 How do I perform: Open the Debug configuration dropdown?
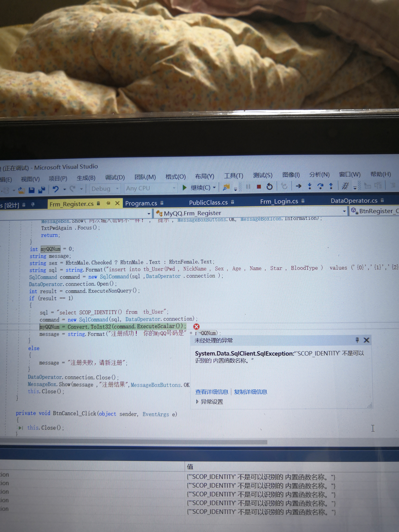coord(117,189)
